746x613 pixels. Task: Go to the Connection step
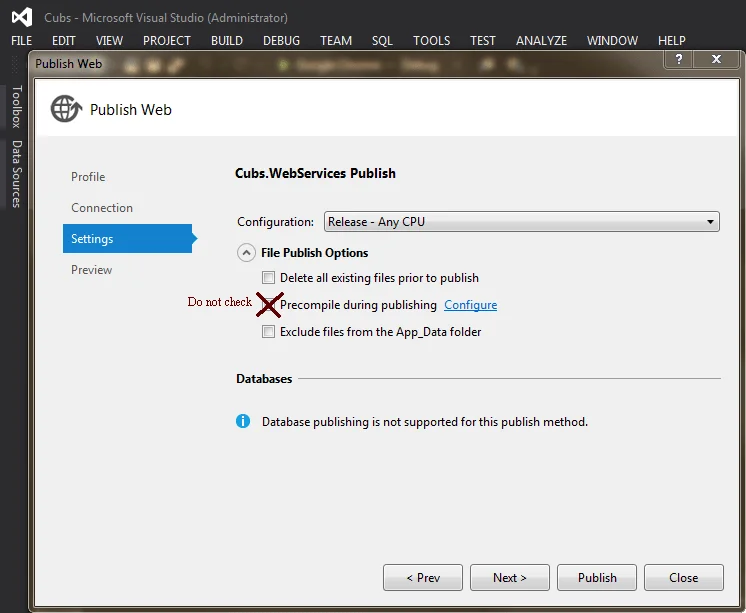(x=102, y=208)
